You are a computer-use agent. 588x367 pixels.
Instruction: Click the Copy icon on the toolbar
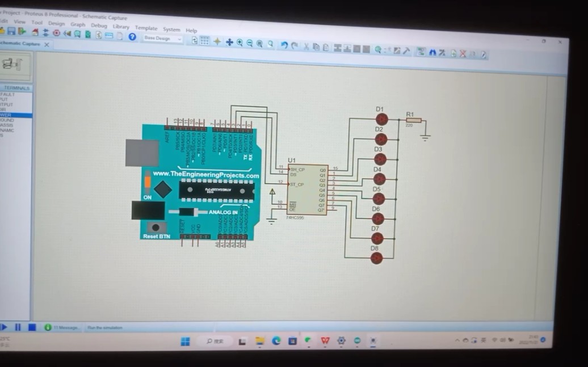point(316,46)
